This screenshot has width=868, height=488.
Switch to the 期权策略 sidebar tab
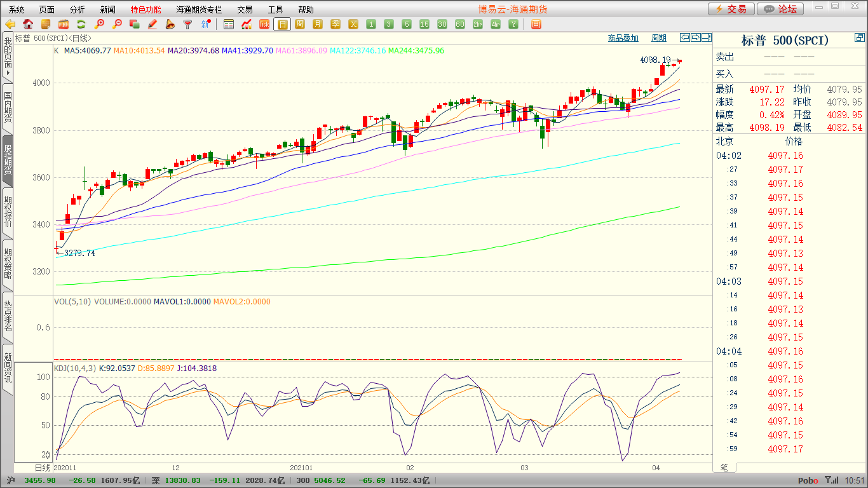pyautogui.click(x=8, y=264)
